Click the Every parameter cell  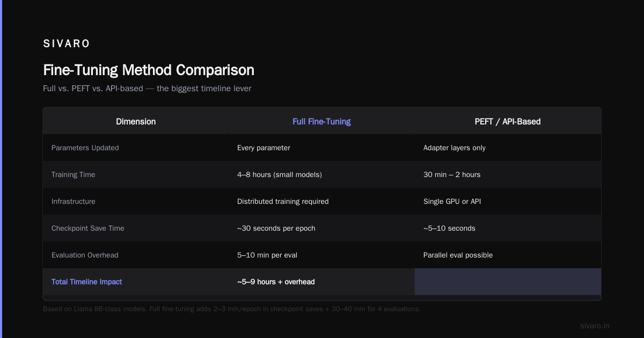click(x=264, y=148)
